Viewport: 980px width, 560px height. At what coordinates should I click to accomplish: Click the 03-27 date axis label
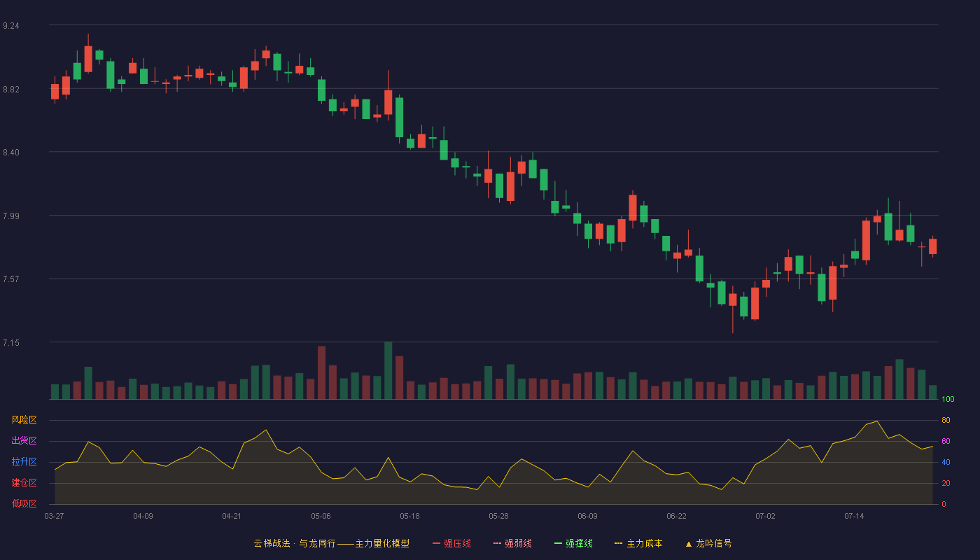click(x=54, y=516)
